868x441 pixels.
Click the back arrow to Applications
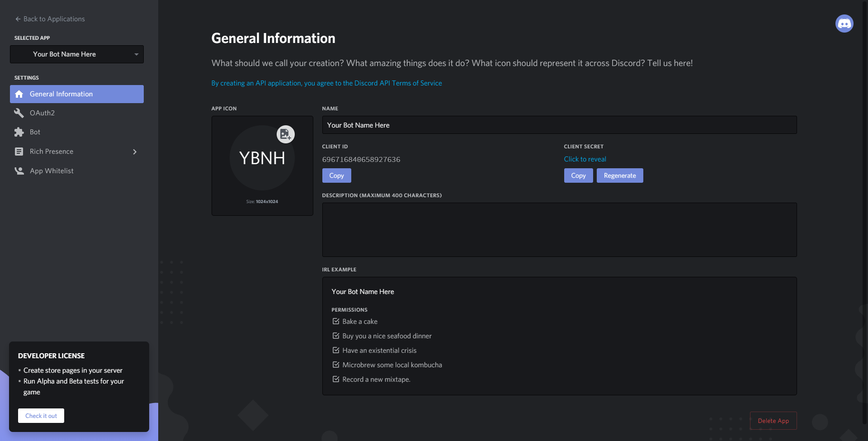[x=18, y=19]
